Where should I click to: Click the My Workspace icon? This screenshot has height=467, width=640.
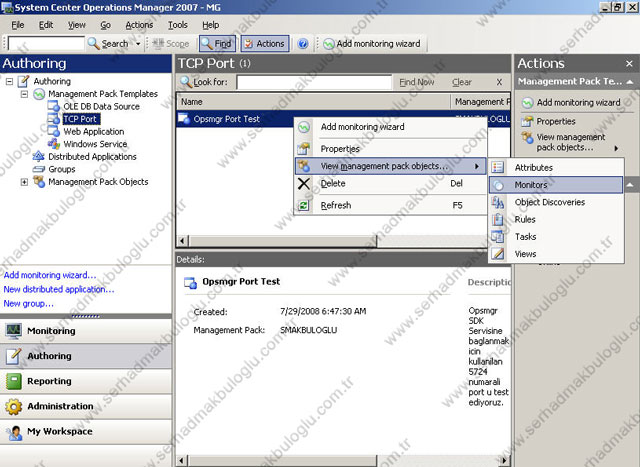15,432
